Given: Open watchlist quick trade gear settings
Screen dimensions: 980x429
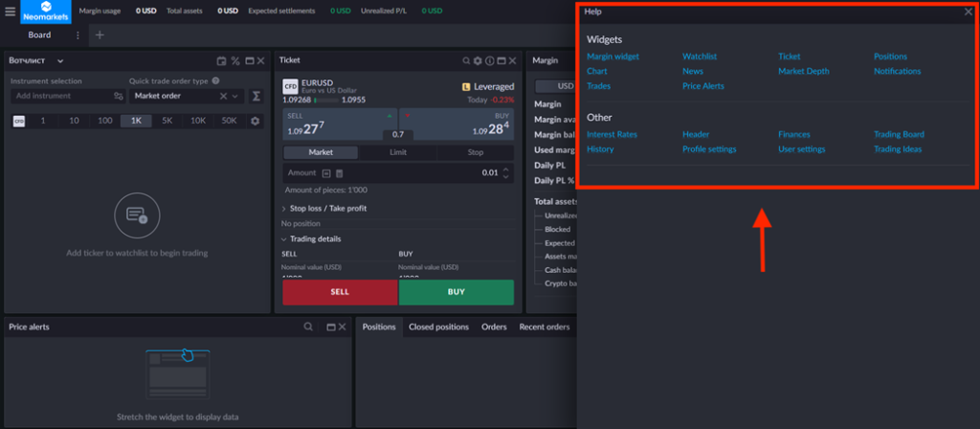Looking at the screenshot, I should pos(255,121).
